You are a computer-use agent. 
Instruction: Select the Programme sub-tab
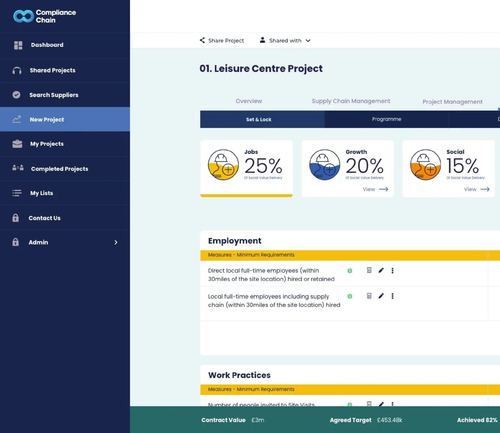[x=386, y=119]
